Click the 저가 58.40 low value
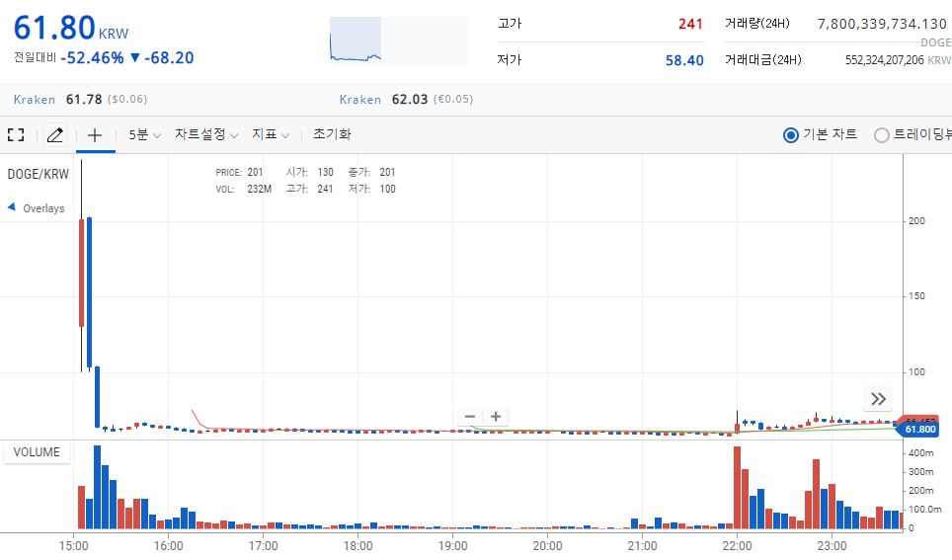This screenshot has width=952, height=560. point(684,60)
